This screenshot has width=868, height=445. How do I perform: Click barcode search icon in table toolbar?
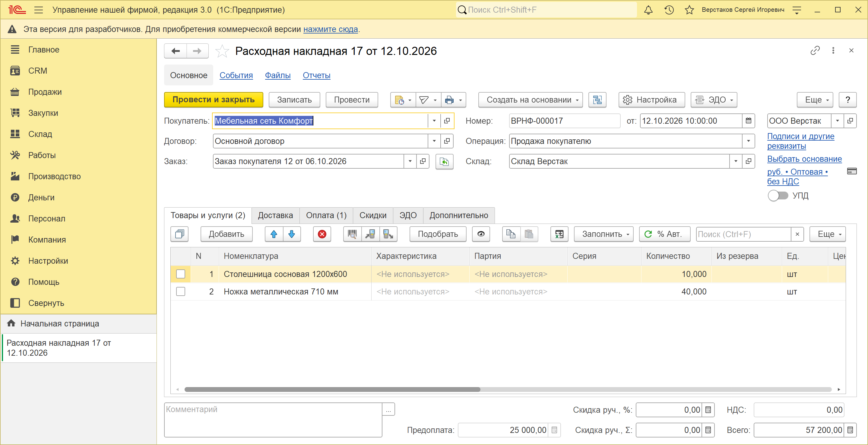click(x=352, y=234)
